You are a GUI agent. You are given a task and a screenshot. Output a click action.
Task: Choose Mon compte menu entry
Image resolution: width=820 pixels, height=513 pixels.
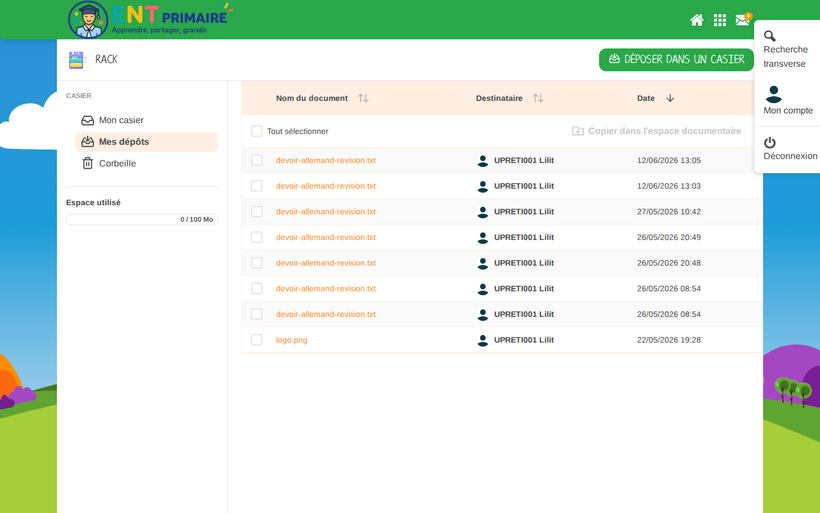coord(788,100)
